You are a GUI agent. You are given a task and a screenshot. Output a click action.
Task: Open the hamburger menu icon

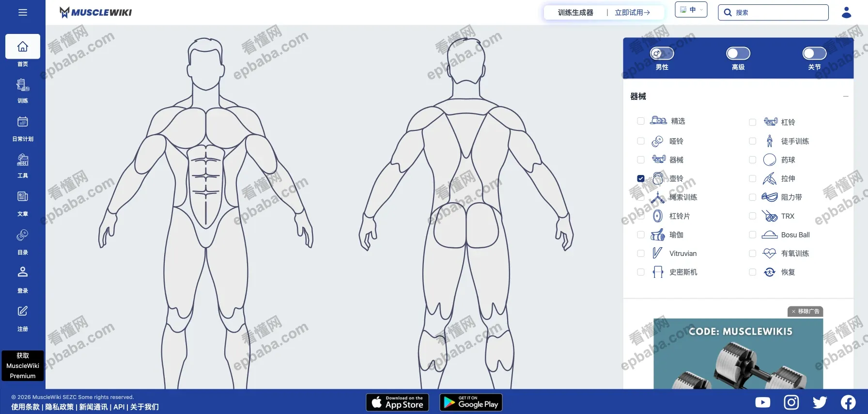pos(22,13)
